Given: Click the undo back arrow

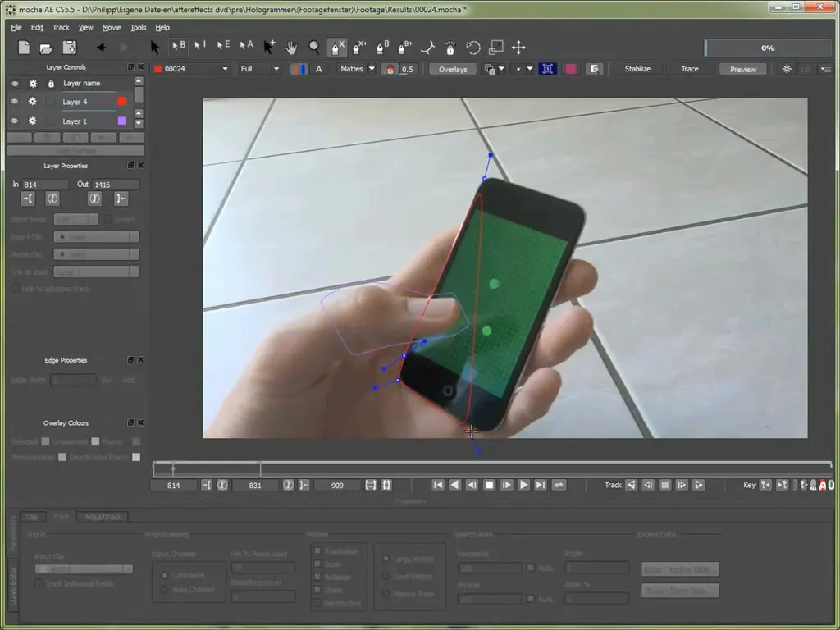Looking at the screenshot, I should [101, 48].
